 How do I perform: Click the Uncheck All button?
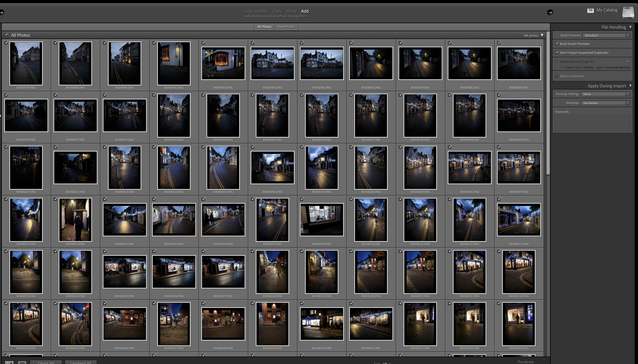point(81,362)
